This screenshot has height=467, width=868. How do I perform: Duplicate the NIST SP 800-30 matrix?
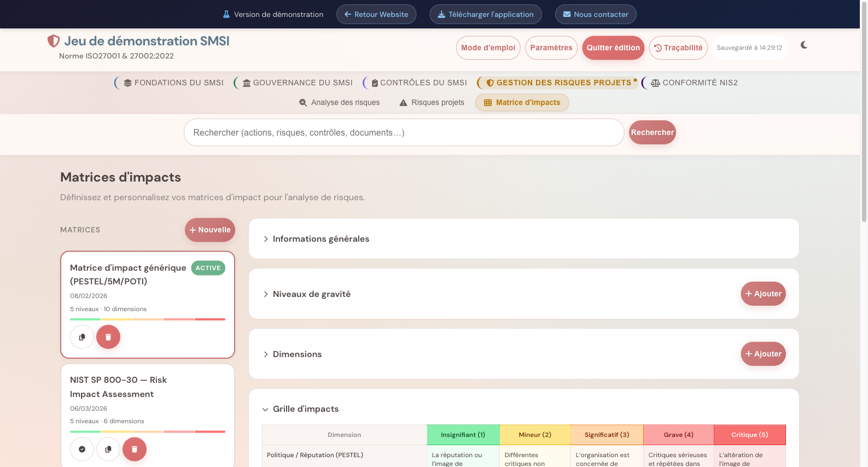point(108,450)
